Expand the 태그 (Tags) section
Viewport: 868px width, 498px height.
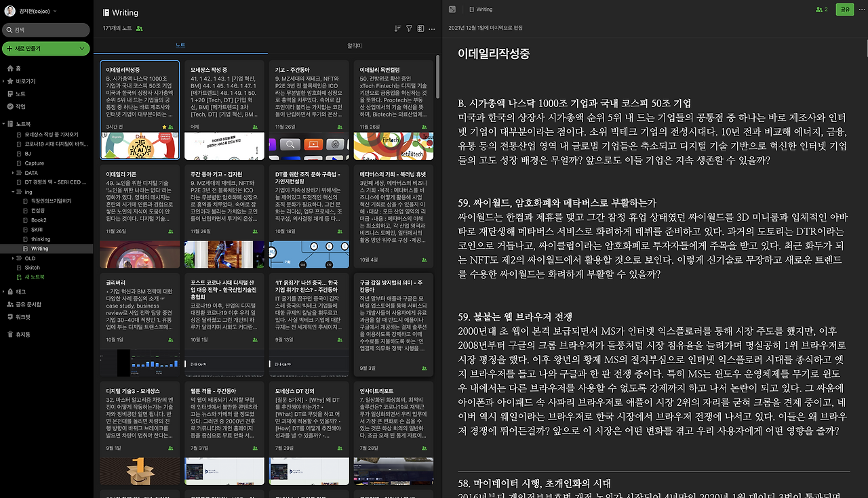(x=3, y=291)
